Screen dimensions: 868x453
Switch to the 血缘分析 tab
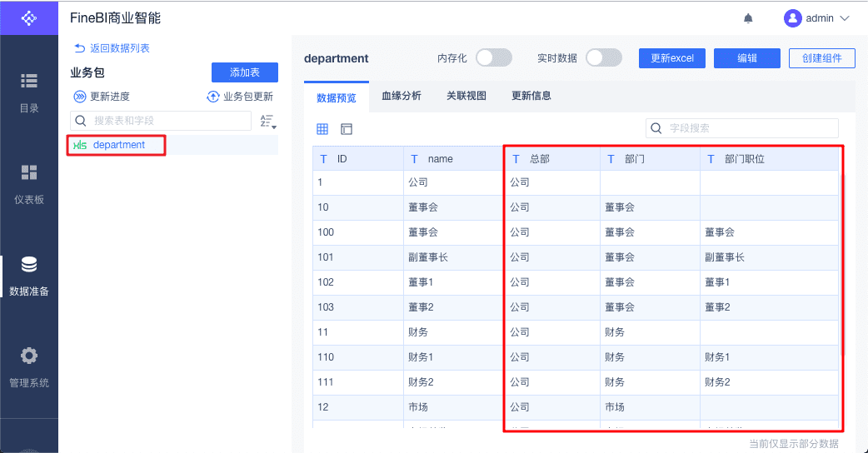click(x=401, y=96)
